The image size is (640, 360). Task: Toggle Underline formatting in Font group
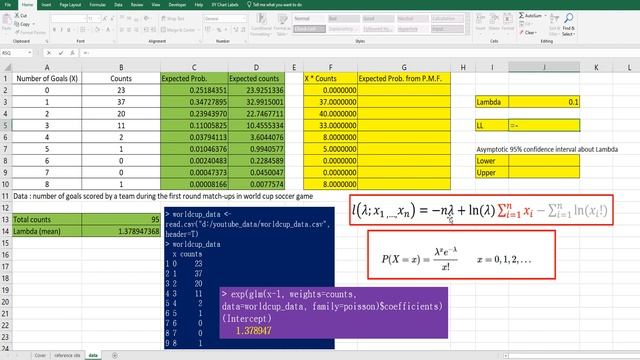[x=69, y=30]
